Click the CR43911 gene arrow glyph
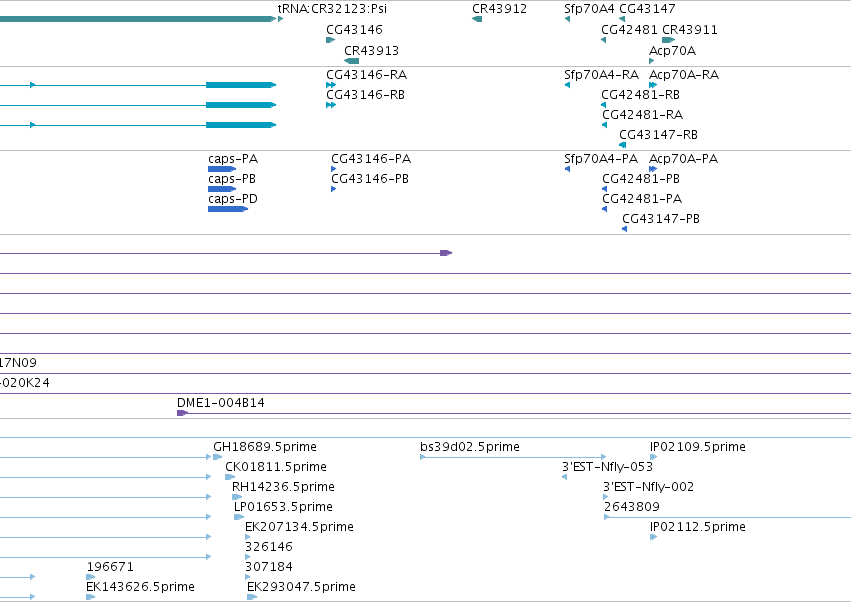Image resolution: width=851 pixels, height=602 pixels. [x=669, y=40]
